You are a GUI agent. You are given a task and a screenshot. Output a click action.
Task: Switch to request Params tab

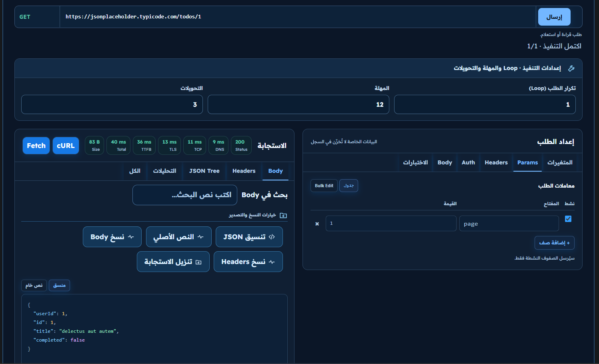click(x=527, y=162)
